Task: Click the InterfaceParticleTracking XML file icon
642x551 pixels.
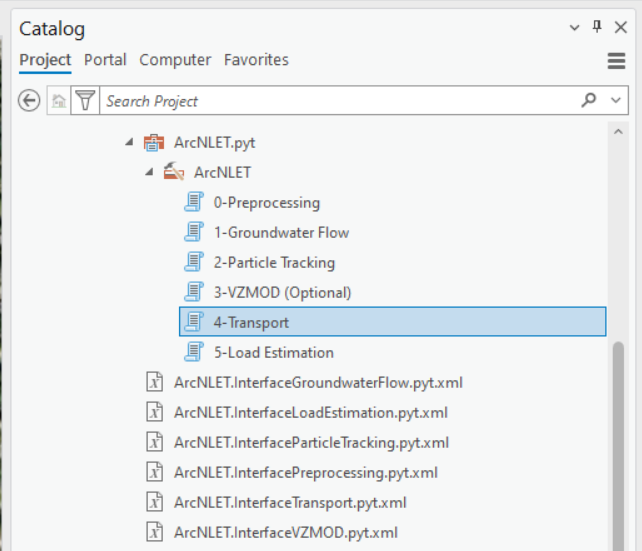Action: pyautogui.click(x=155, y=442)
